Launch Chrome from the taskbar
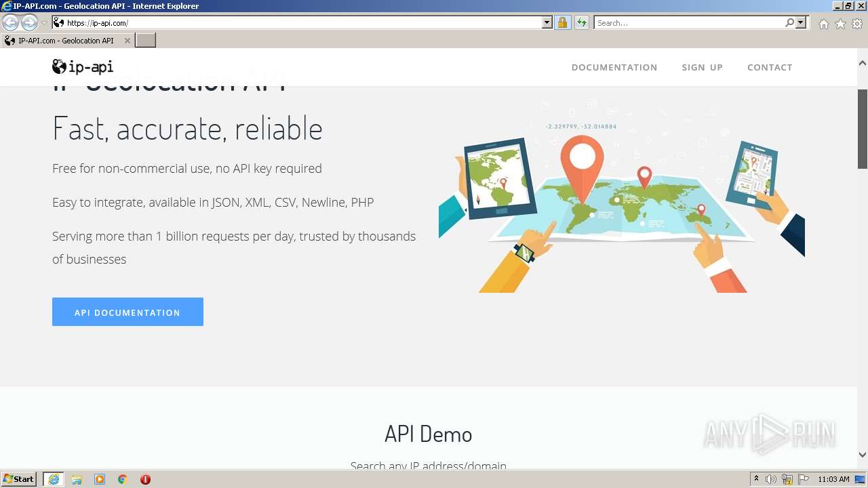The height and width of the screenshot is (488, 868). (123, 479)
